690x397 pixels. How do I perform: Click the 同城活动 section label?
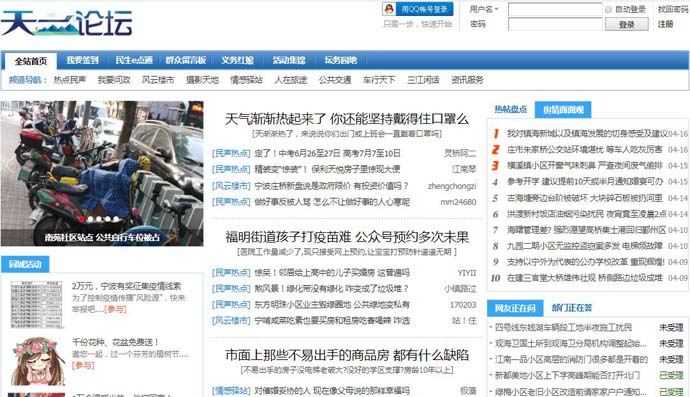click(25, 264)
